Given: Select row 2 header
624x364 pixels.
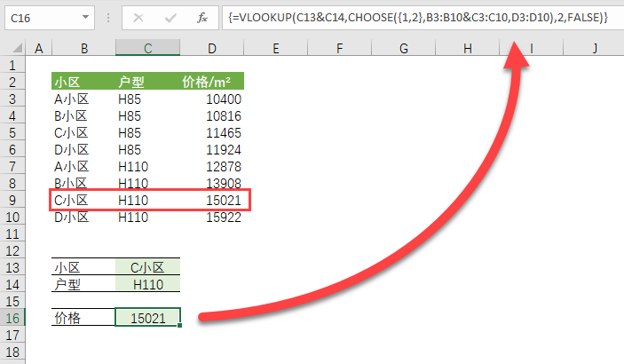Looking at the screenshot, I should point(12,82).
